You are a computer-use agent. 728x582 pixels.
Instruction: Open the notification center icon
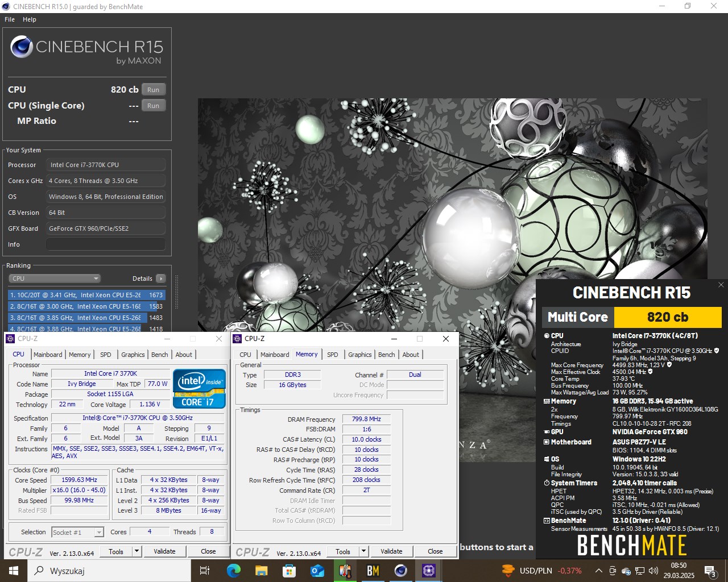pos(710,571)
